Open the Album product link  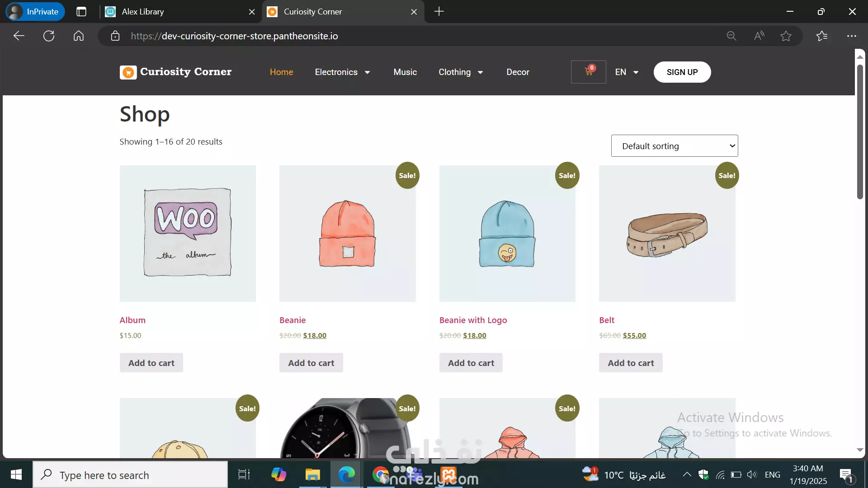132,320
